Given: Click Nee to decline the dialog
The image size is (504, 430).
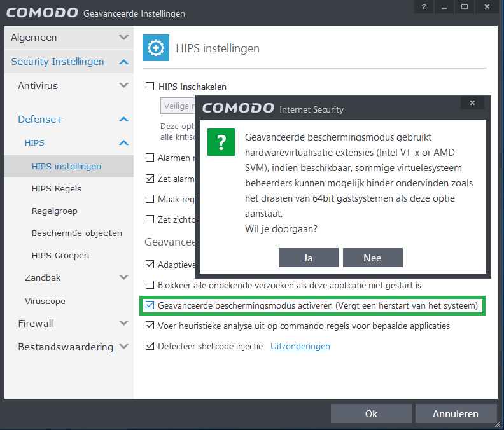Looking at the screenshot, I should tap(373, 258).
